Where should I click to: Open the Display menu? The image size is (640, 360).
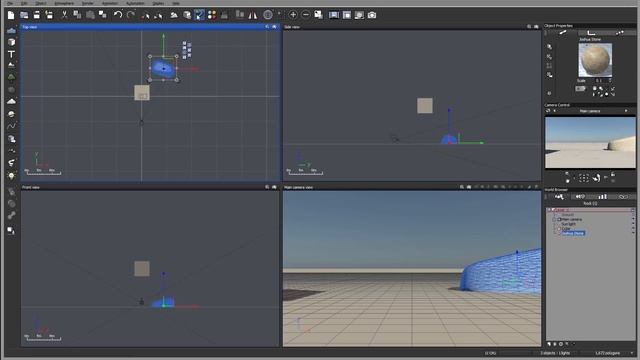pyautogui.click(x=158, y=3)
